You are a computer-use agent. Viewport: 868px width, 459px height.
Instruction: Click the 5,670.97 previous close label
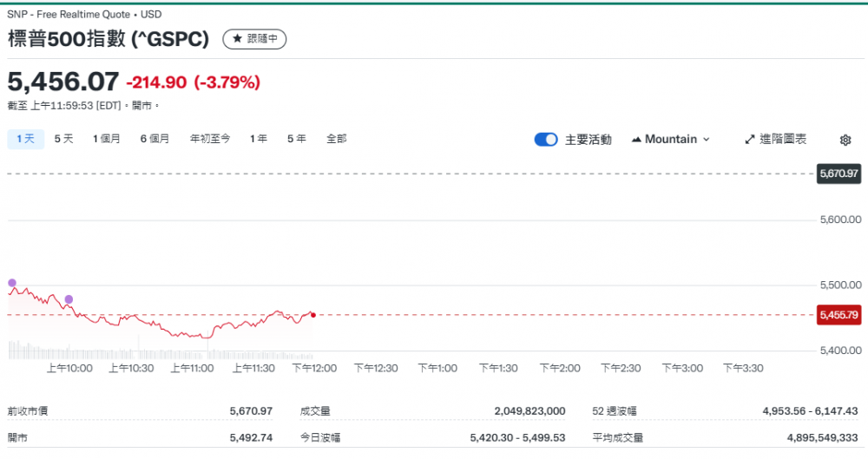pos(838,174)
